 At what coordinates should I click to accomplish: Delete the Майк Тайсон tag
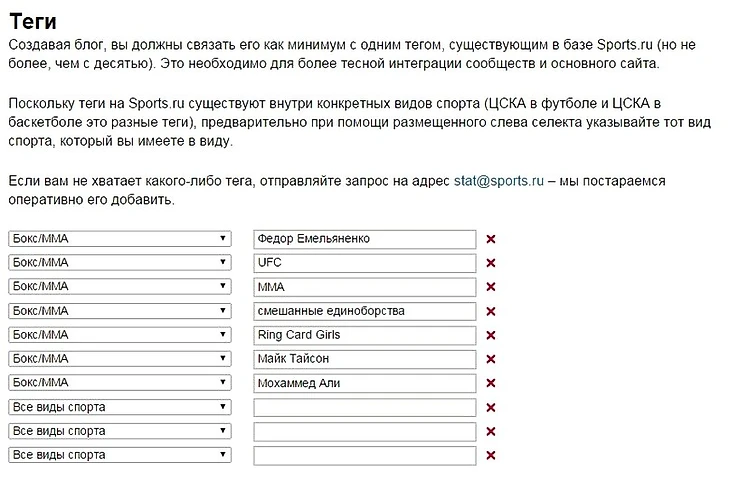(491, 359)
